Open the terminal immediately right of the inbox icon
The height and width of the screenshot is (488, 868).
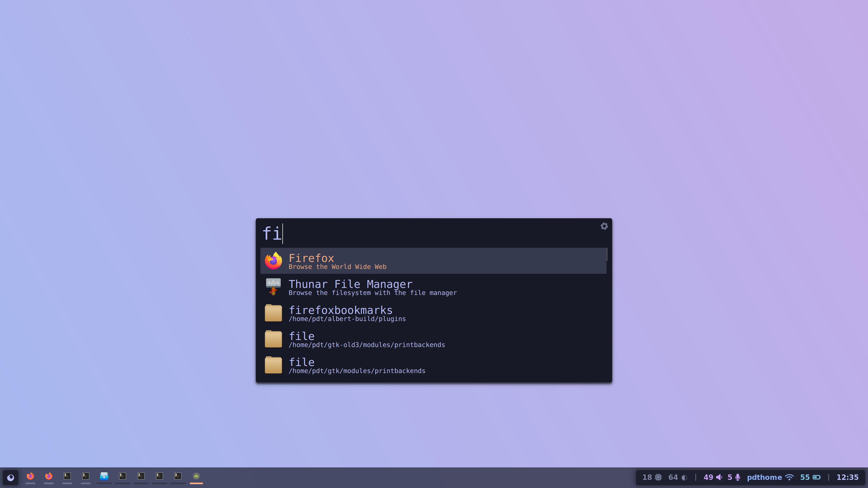point(123,476)
